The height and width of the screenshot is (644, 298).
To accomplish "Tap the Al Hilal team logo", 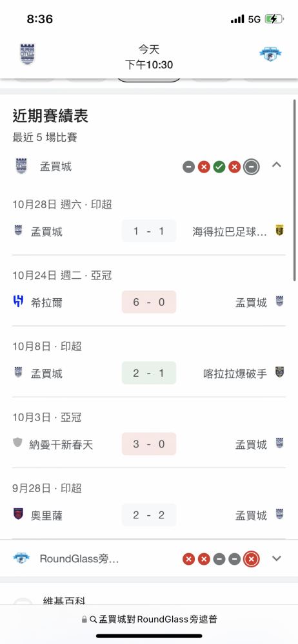I will point(18,301).
